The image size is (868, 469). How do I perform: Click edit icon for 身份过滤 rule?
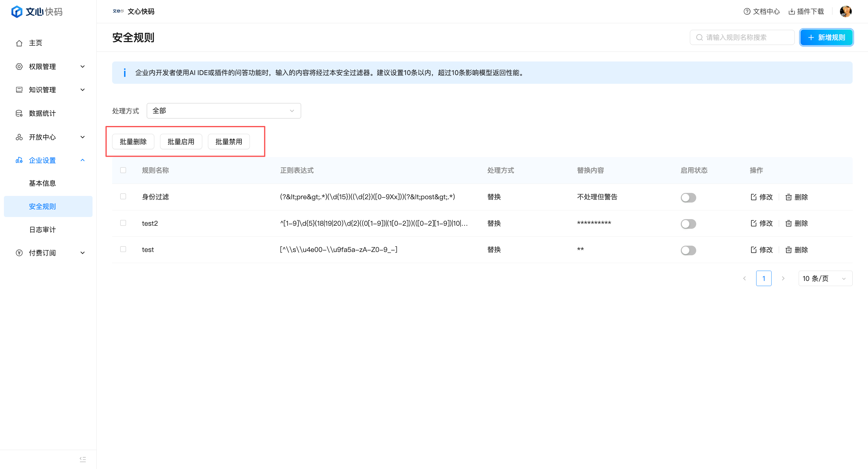click(754, 197)
